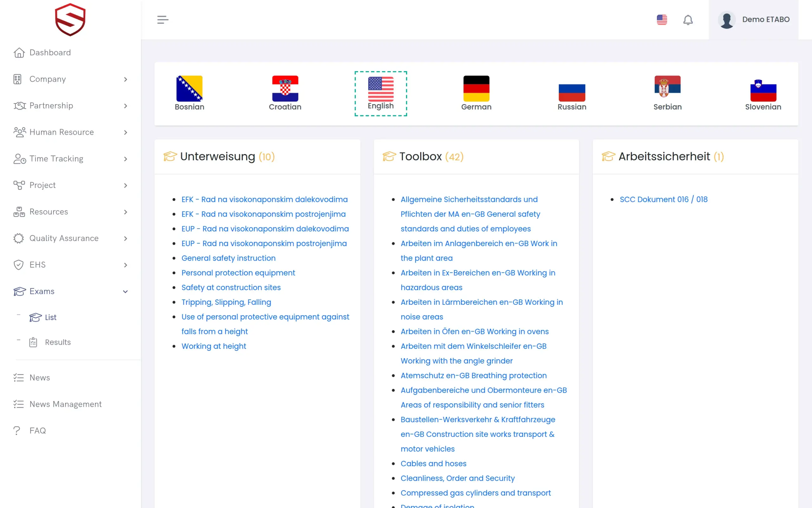Click the Arbeitssicherheit graduation cap icon

[608, 156]
